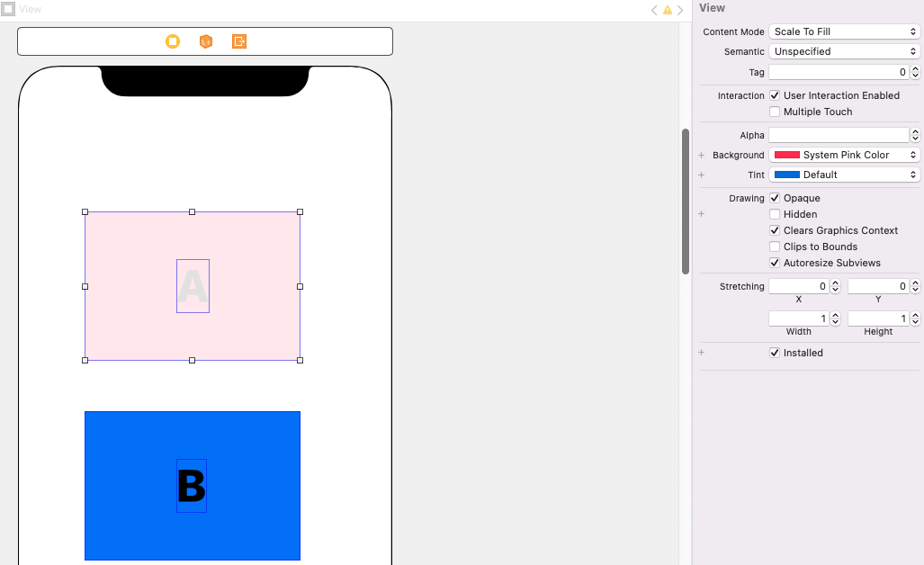The image size is (924, 565).
Task: Click the blue Tint color swatch
Action: click(786, 175)
